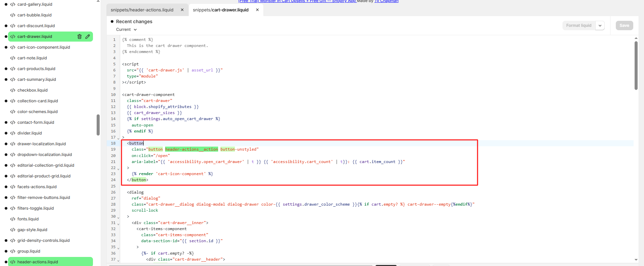644x266 pixels.
Task: Open cart-icon-component.liquid file
Action: [x=44, y=47]
